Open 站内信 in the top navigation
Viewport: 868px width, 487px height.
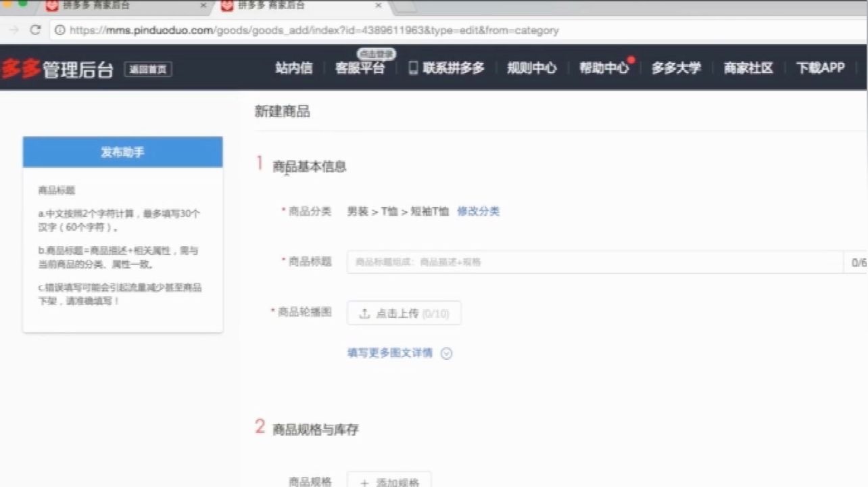(x=294, y=68)
